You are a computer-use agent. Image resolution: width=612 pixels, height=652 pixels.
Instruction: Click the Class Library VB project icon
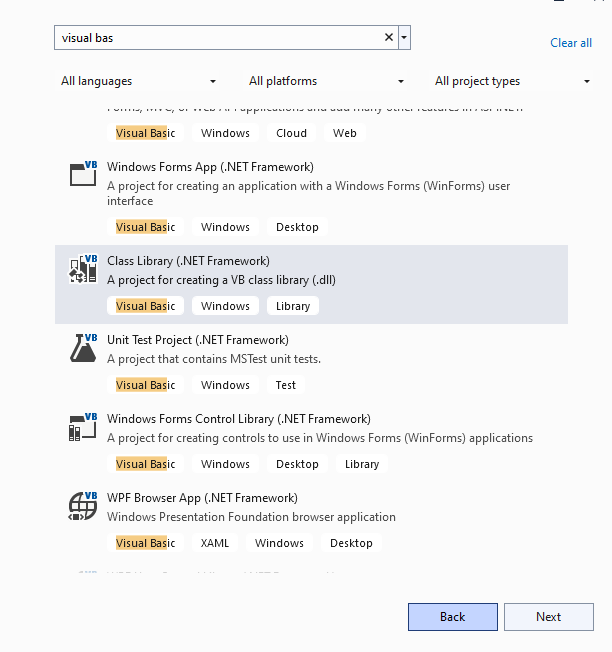tap(83, 269)
